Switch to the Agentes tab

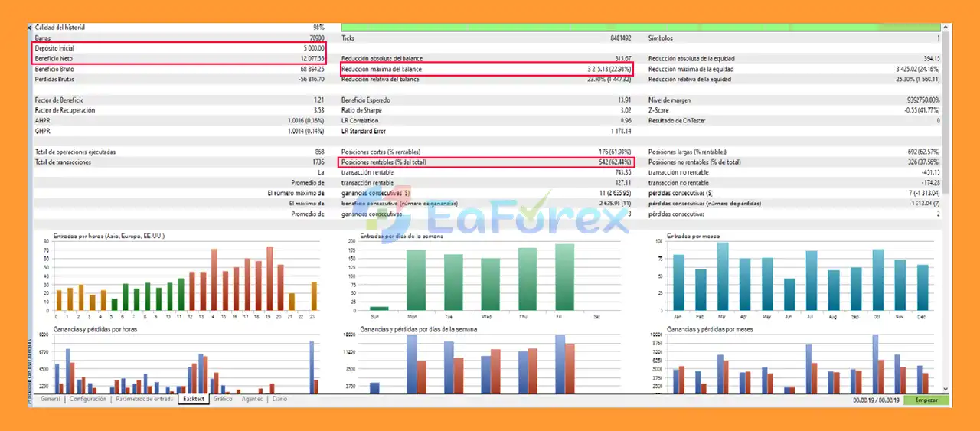point(252,400)
